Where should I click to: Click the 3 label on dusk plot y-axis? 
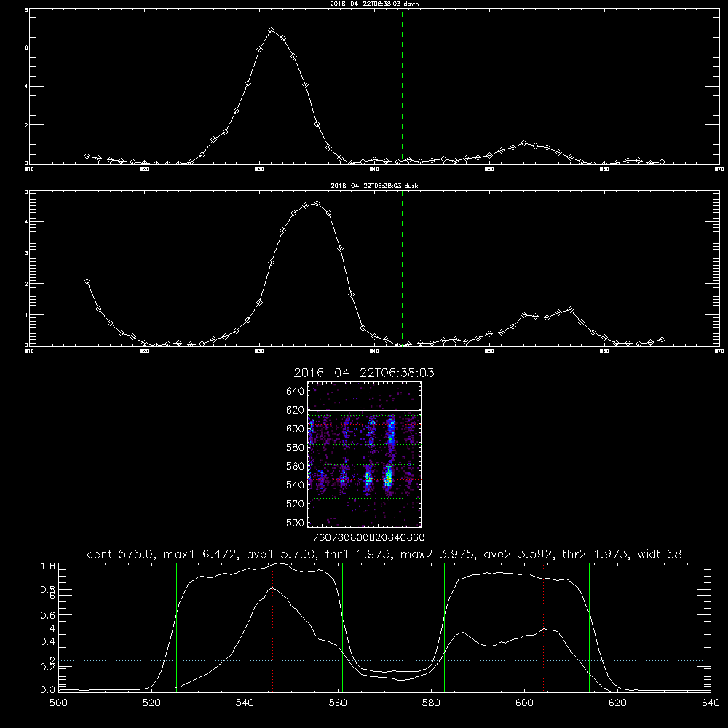pyautogui.click(x=26, y=253)
